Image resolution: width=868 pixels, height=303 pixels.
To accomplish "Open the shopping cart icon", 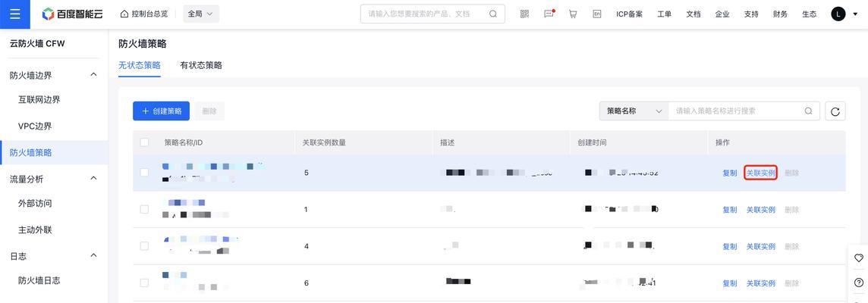I will click(573, 14).
